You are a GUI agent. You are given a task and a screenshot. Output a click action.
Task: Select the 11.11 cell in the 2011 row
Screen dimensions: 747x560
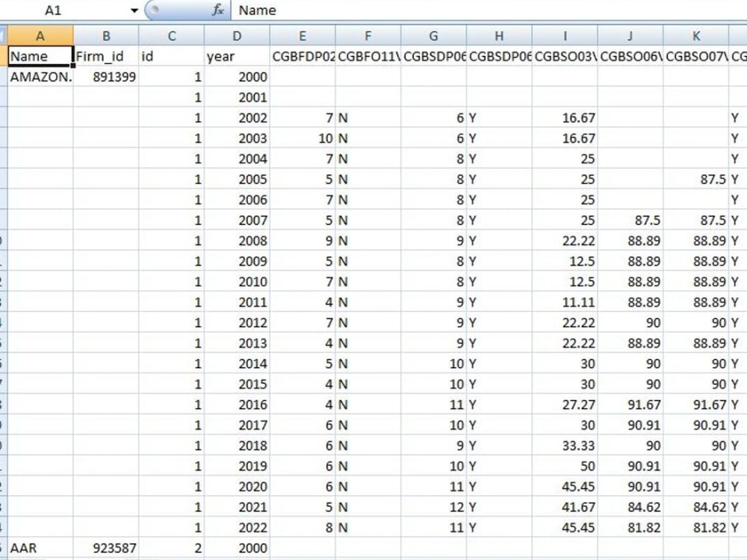[x=565, y=302]
